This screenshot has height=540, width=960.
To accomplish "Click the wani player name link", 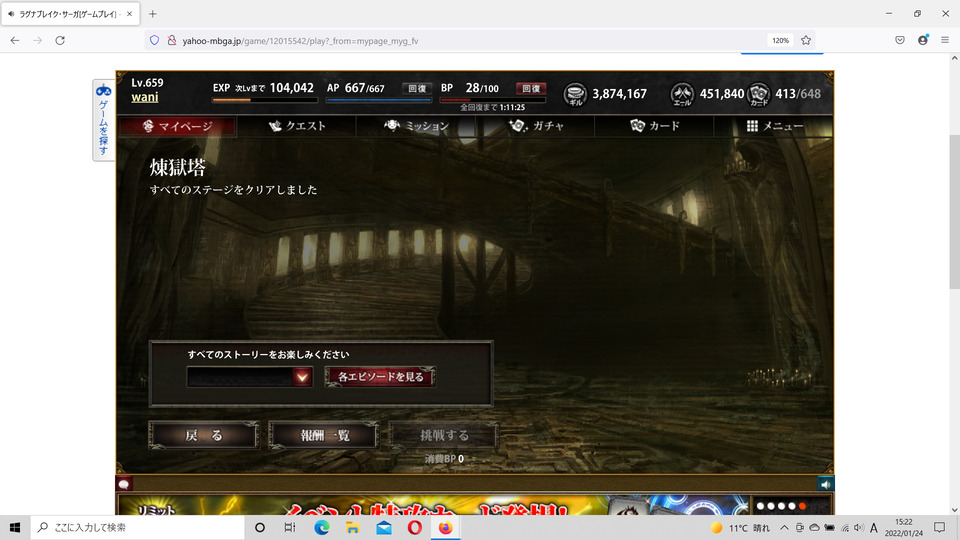I will [x=144, y=97].
